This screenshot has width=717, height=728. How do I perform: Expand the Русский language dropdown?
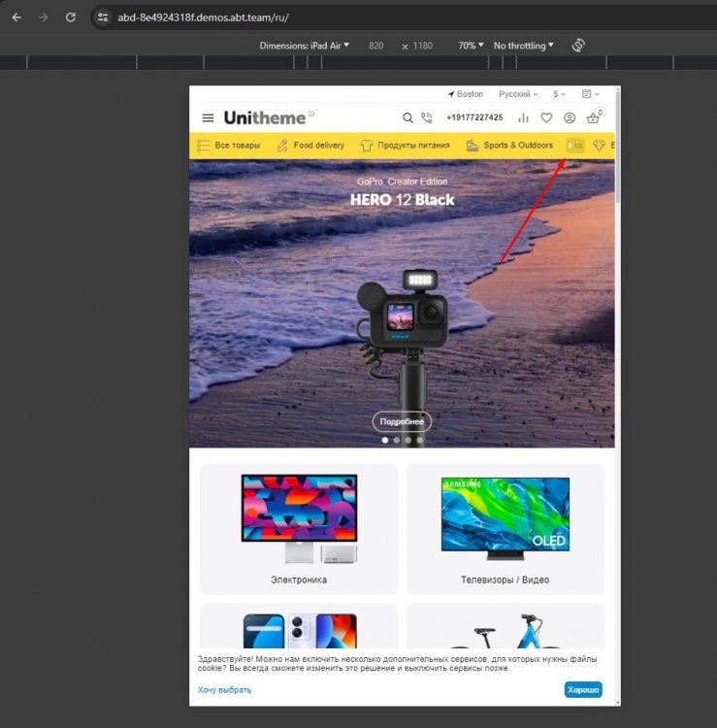pos(518,94)
